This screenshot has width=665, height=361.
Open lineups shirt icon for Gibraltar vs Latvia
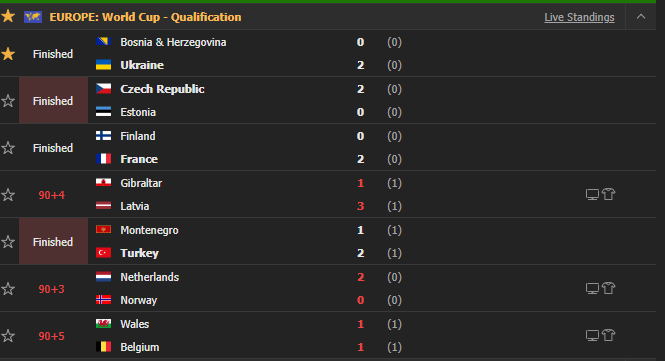click(x=608, y=194)
